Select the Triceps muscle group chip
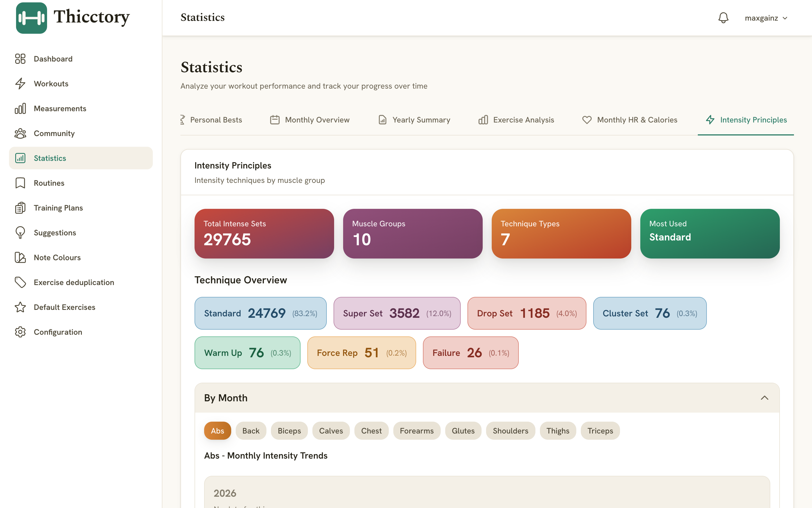This screenshot has height=508, width=812. (600, 431)
